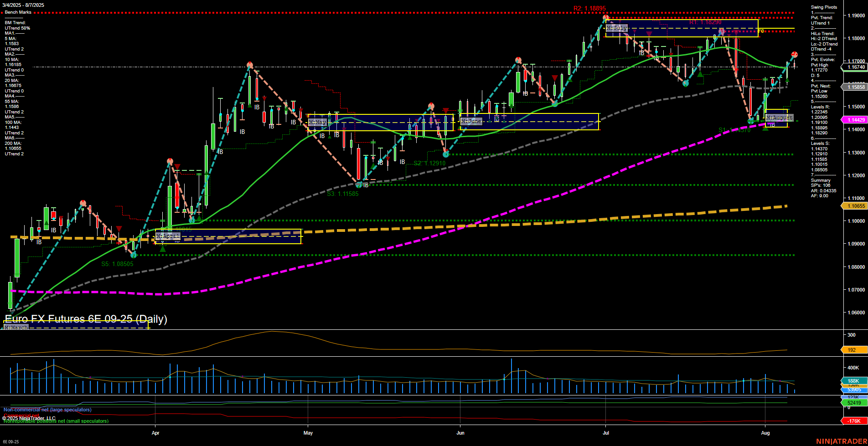Screen dimensions: 868x446
Task: Click the 'R1: 1.18290' resistance label
Action: click(x=705, y=22)
